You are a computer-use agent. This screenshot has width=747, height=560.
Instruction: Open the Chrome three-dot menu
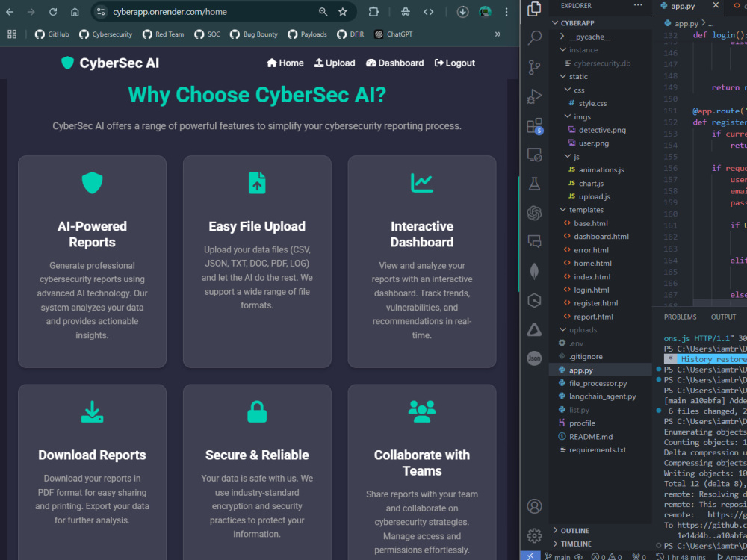(506, 12)
